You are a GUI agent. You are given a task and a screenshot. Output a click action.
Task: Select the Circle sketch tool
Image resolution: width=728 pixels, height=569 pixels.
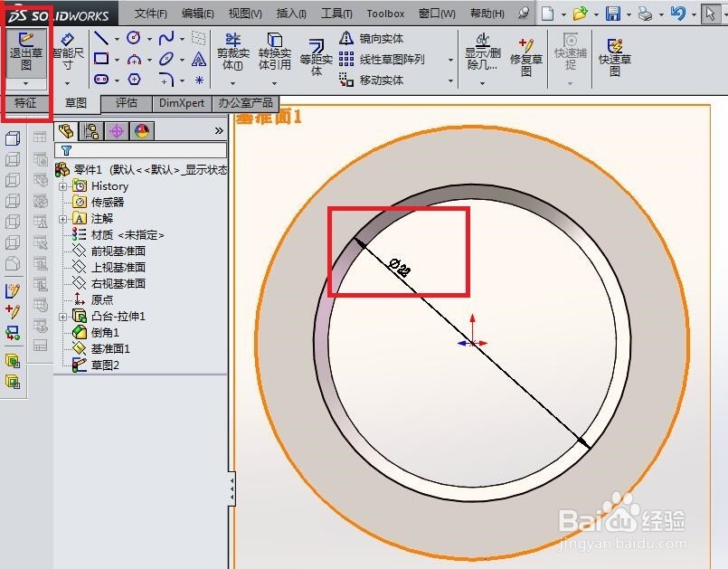point(134,38)
